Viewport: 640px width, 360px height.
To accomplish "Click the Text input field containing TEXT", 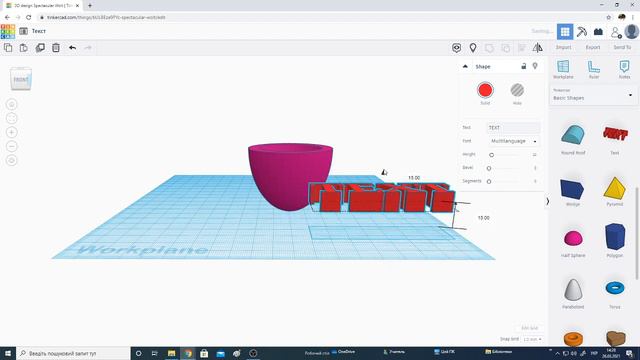I will [513, 128].
